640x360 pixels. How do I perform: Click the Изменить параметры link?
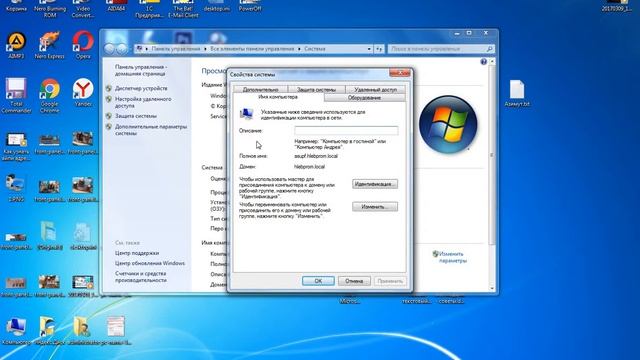[x=452, y=257]
